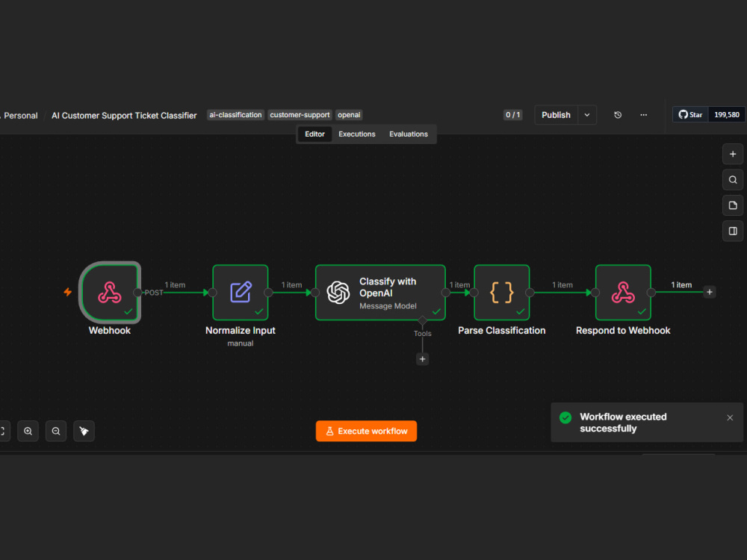Click the 199,580 star count
This screenshot has width=747, height=560.
click(727, 115)
